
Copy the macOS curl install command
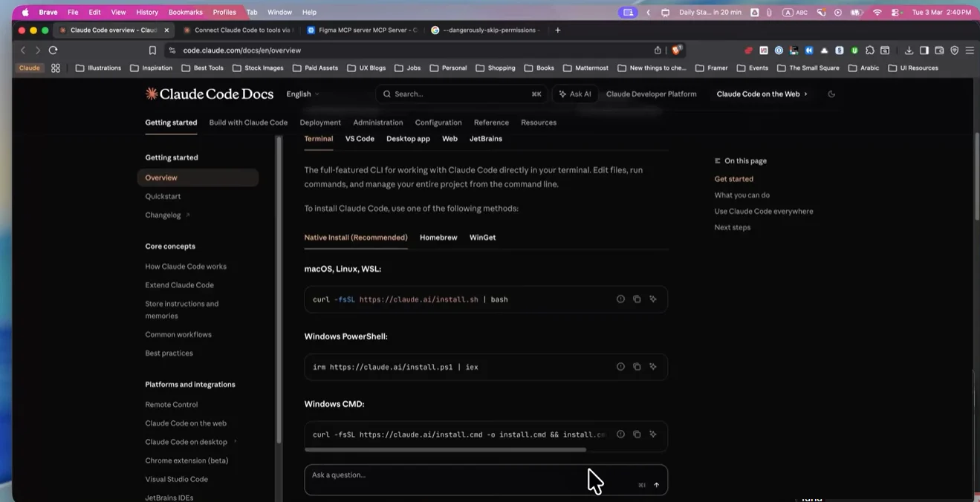click(x=637, y=299)
